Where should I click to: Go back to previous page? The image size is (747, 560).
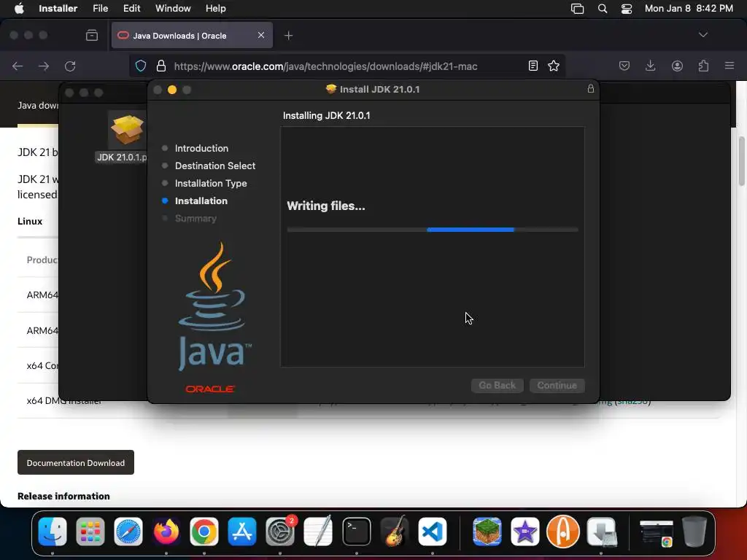pos(18,66)
